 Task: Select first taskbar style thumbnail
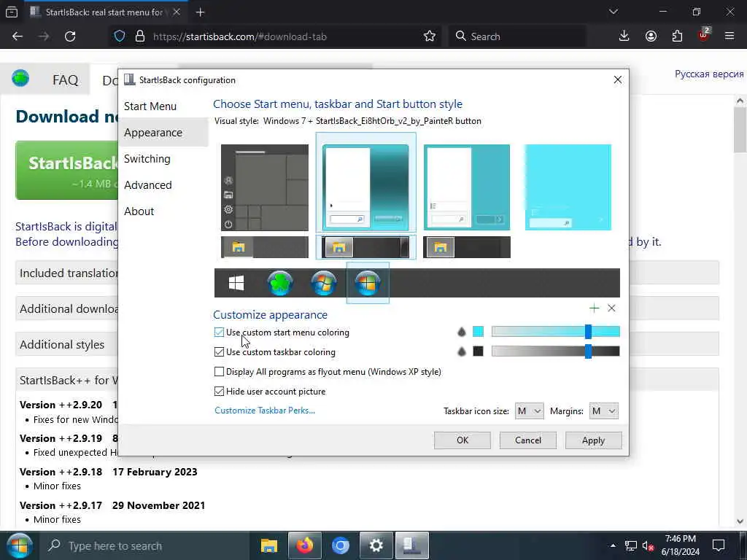(265, 247)
